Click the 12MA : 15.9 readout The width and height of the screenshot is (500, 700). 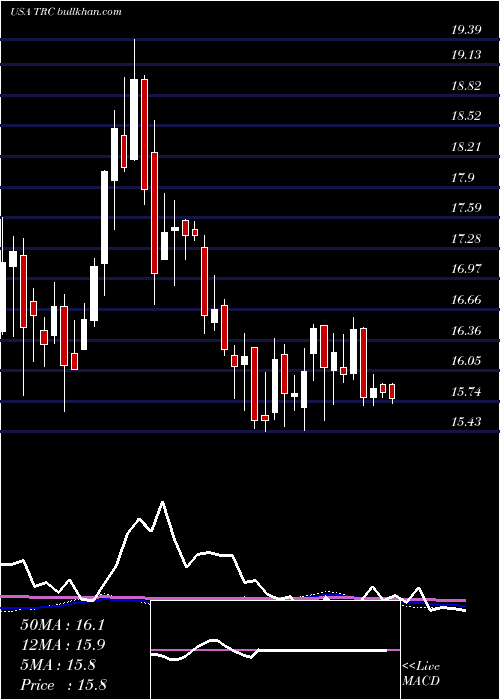(x=62, y=645)
